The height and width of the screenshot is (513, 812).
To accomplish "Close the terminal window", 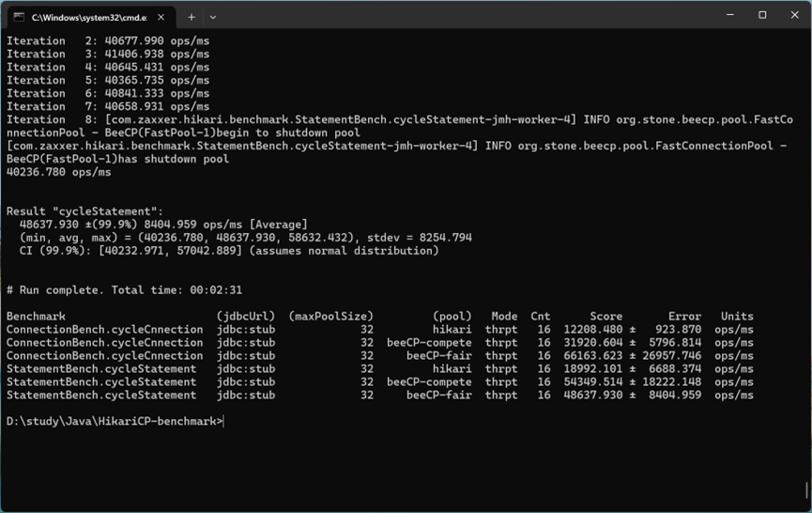I will [795, 15].
